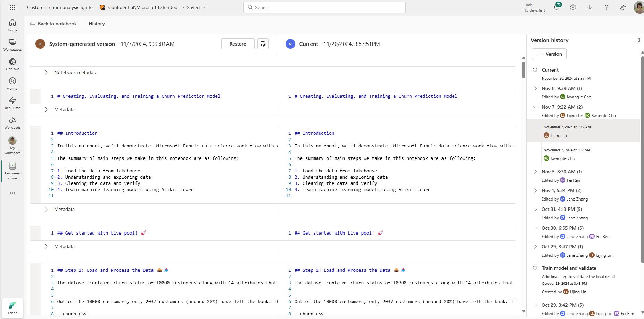Image resolution: width=644 pixels, height=319 pixels.
Task: Select the November 7 9:17 AM KwangJe Cho version
Action: click(583, 154)
